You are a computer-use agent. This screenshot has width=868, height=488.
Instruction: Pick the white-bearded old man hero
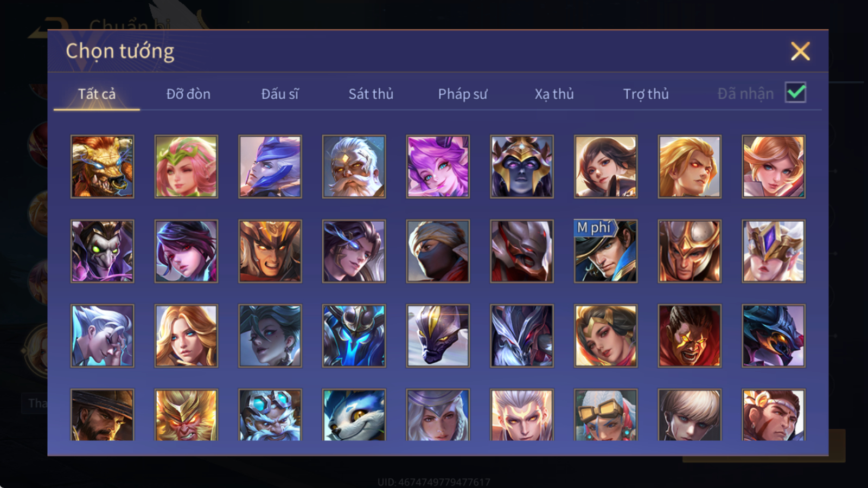click(x=354, y=166)
